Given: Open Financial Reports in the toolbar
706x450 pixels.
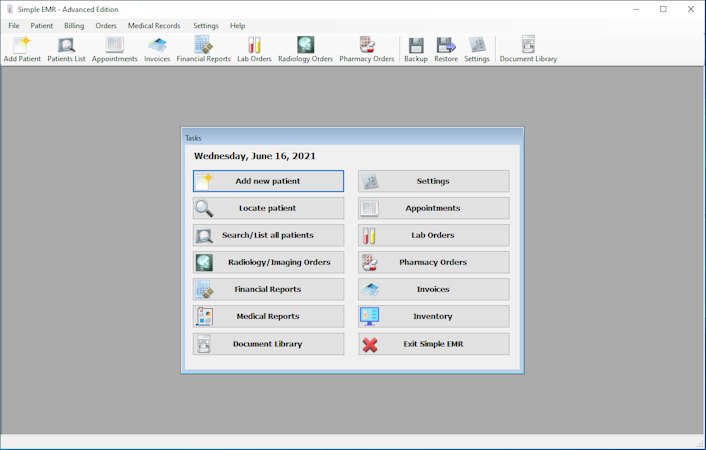Looking at the screenshot, I should click(204, 50).
